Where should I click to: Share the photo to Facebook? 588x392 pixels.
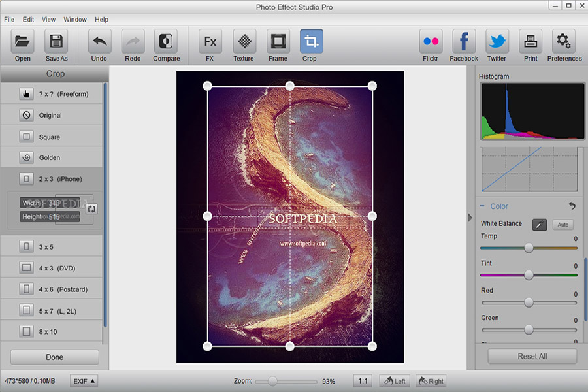tap(464, 41)
